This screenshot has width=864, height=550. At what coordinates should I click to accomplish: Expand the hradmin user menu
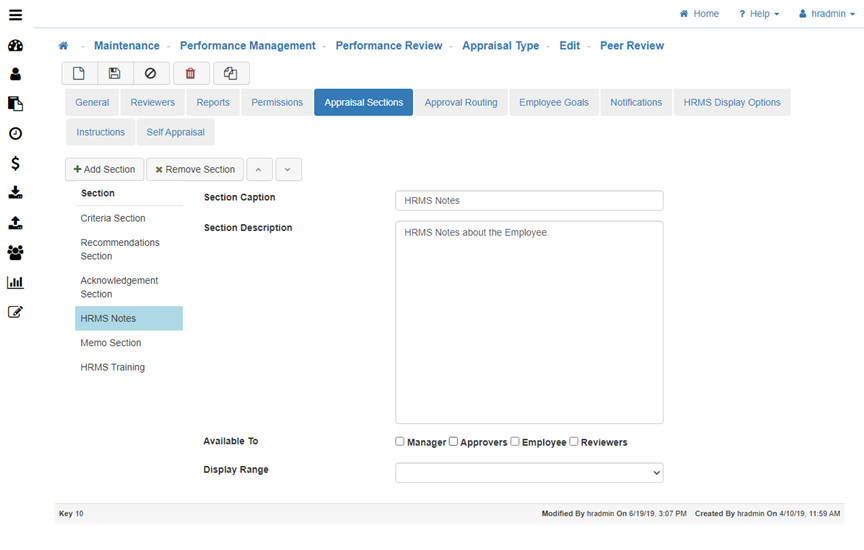826,14
